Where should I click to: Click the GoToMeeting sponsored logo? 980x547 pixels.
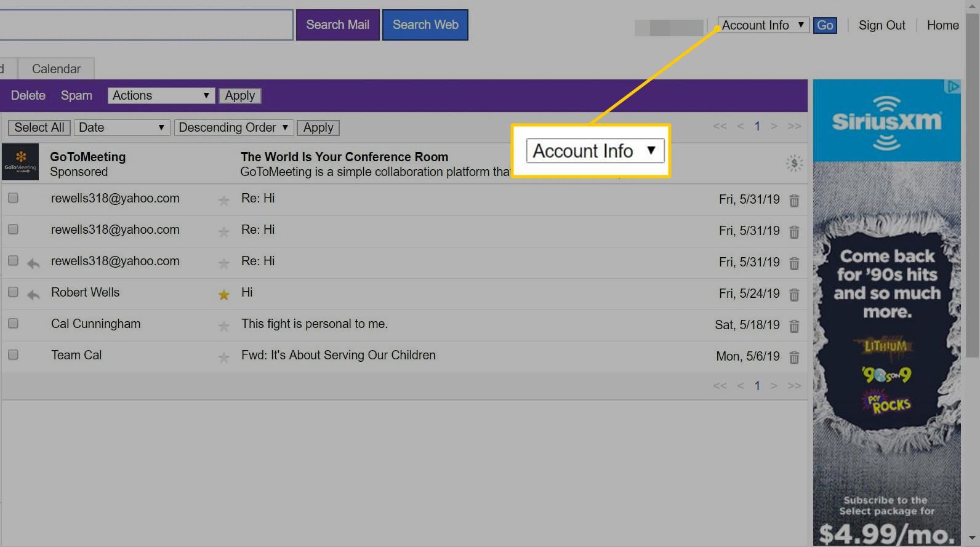20,162
